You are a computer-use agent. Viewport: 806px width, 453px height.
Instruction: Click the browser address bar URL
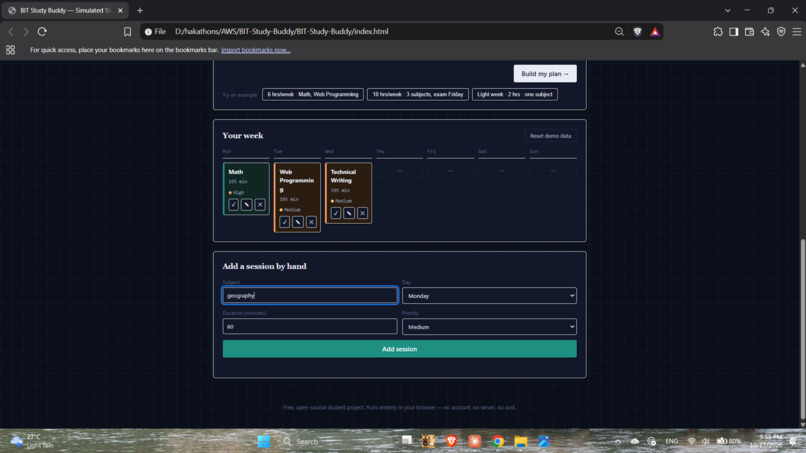click(281, 31)
